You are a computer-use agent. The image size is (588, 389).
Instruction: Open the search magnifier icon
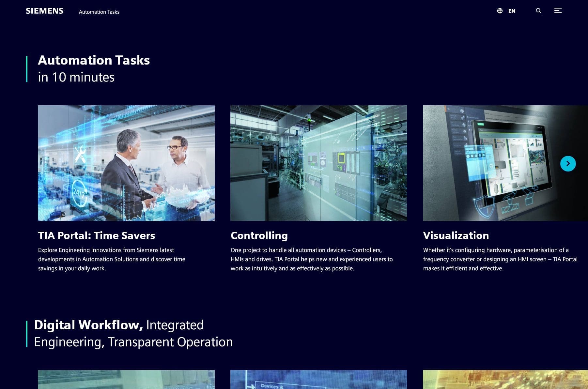(x=538, y=11)
